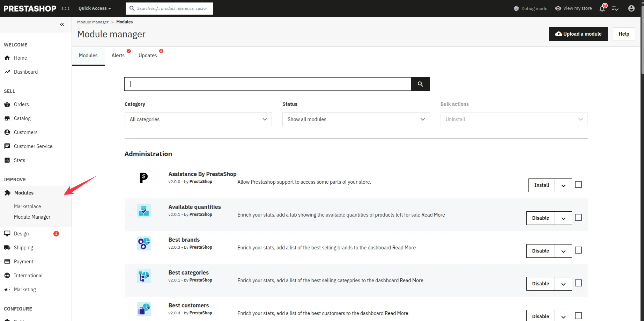Open the Orders section icon in sidebar
644x321 pixels.
8,104
